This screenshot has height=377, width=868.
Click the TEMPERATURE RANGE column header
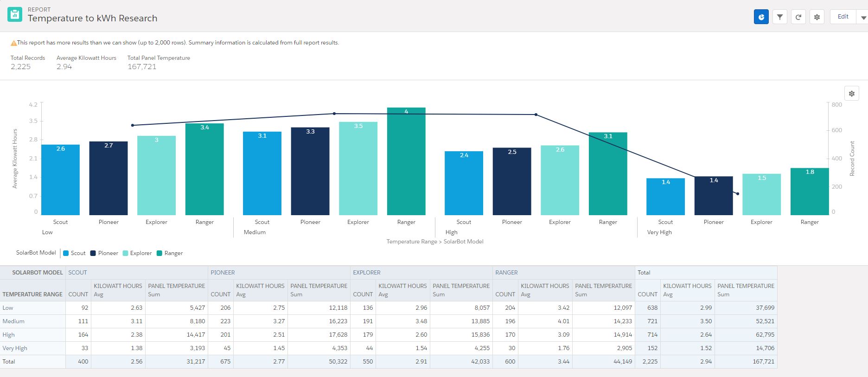point(32,294)
